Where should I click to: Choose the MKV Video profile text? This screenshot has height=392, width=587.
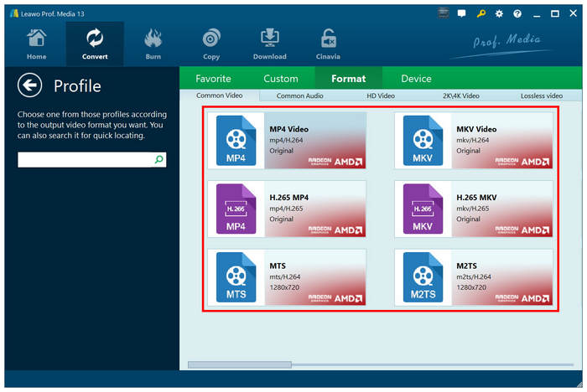pyautogui.click(x=476, y=129)
